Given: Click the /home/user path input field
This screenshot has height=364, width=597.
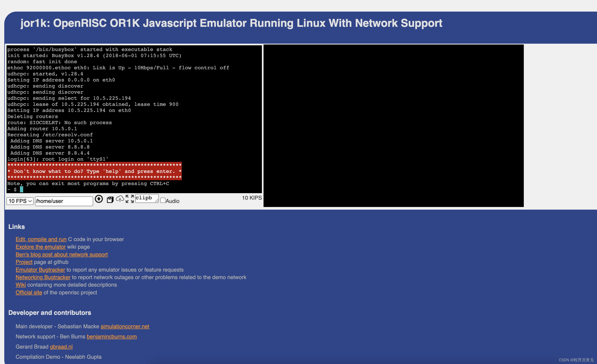Looking at the screenshot, I should 64,201.
